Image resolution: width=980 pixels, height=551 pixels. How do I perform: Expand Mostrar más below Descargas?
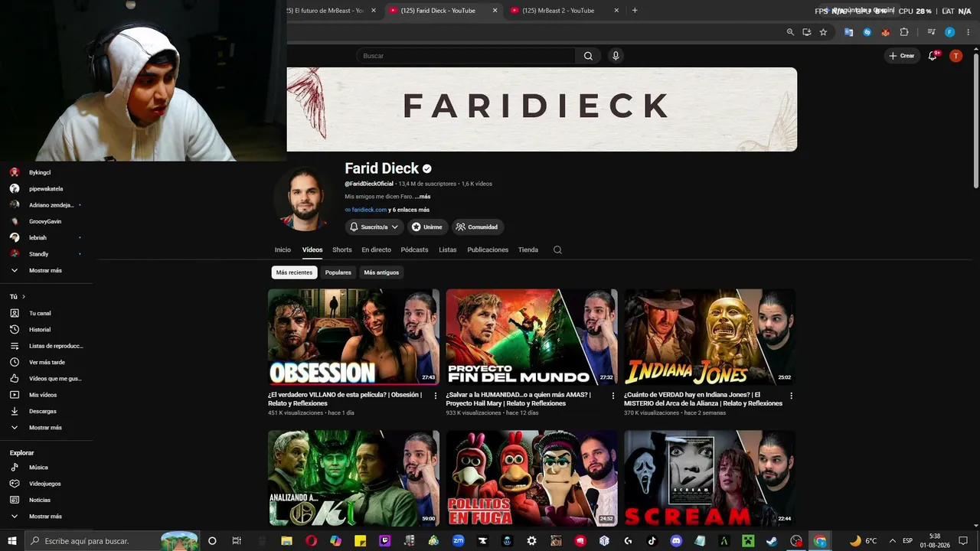point(46,428)
